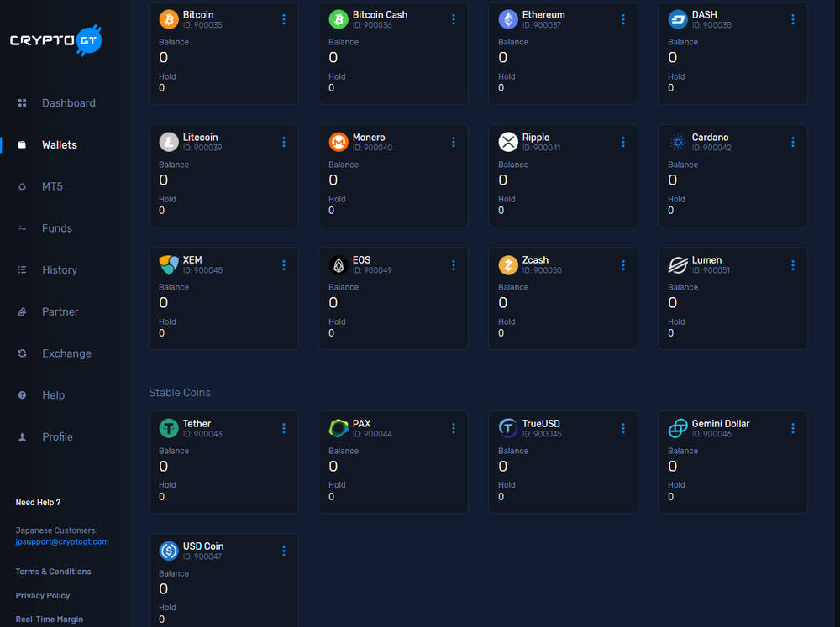Screen dimensions: 840x627
Task: Open Bitcoin wallet three-dot menu
Action: click(x=284, y=19)
